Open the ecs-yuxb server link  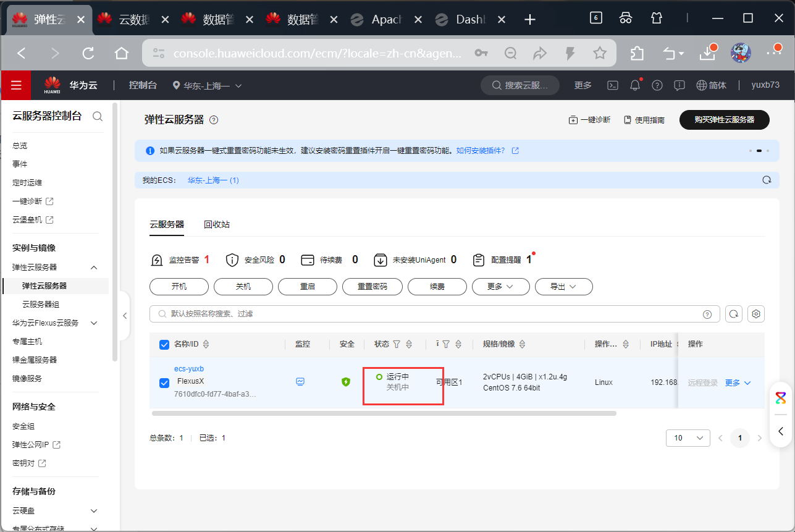point(189,369)
